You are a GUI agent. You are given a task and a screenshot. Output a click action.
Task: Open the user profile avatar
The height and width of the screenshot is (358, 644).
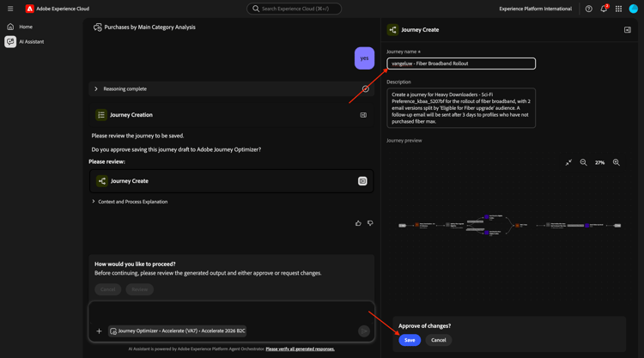(x=634, y=9)
